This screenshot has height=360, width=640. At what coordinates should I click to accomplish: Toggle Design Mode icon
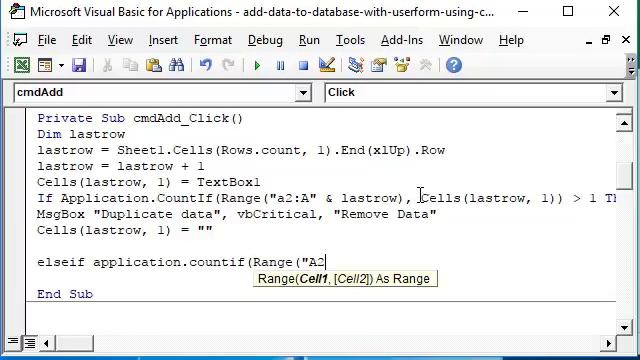[x=327, y=65]
